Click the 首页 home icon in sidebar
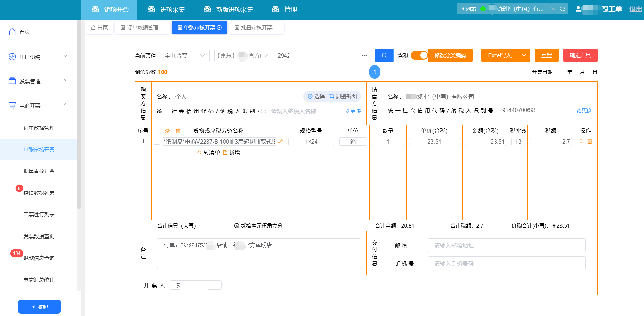Screen dimensions: 644x316 tap(12, 32)
